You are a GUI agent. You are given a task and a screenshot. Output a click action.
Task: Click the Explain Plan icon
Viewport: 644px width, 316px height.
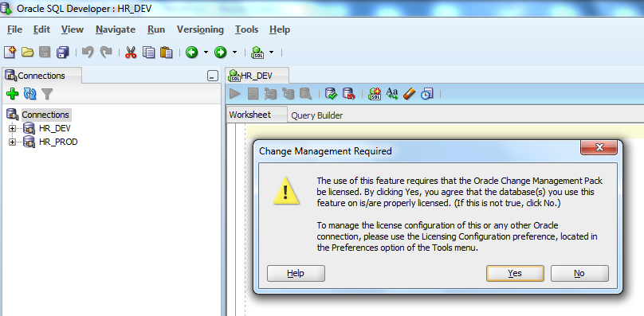(271, 94)
